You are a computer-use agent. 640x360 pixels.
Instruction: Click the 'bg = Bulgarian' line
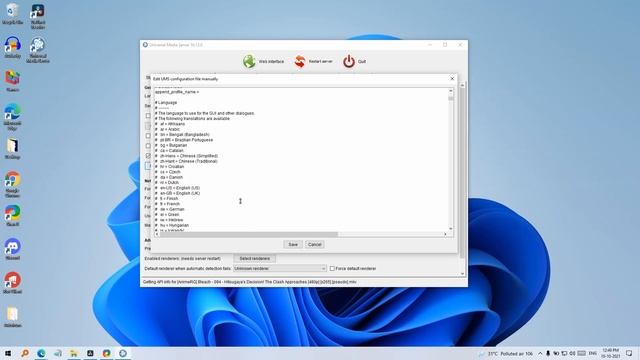coord(171,145)
